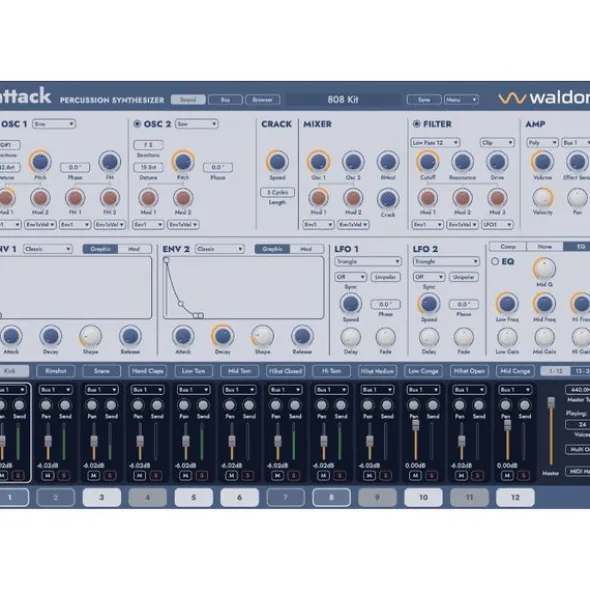This screenshot has height=591, width=590.
Task: Click the OSC 1 FM knob
Action: pos(110,161)
